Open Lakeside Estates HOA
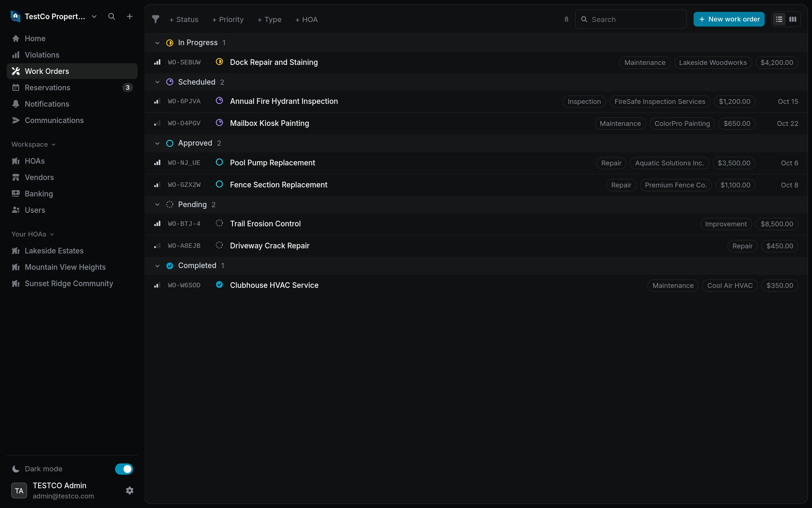Viewport: 812px width, 508px height. (72, 251)
